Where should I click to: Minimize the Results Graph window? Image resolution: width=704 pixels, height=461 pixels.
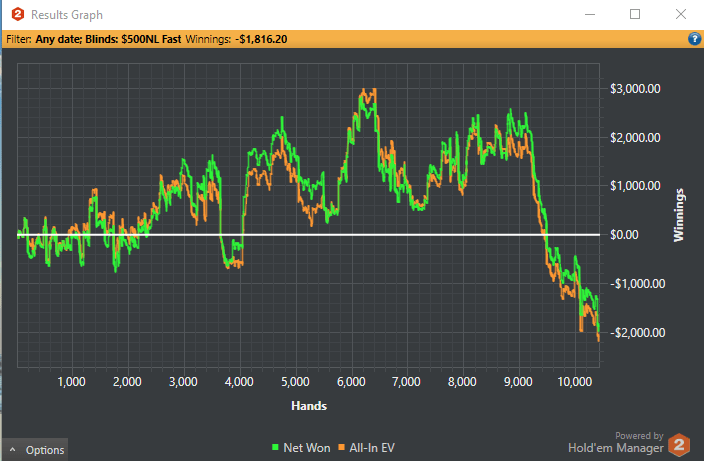[590, 14]
